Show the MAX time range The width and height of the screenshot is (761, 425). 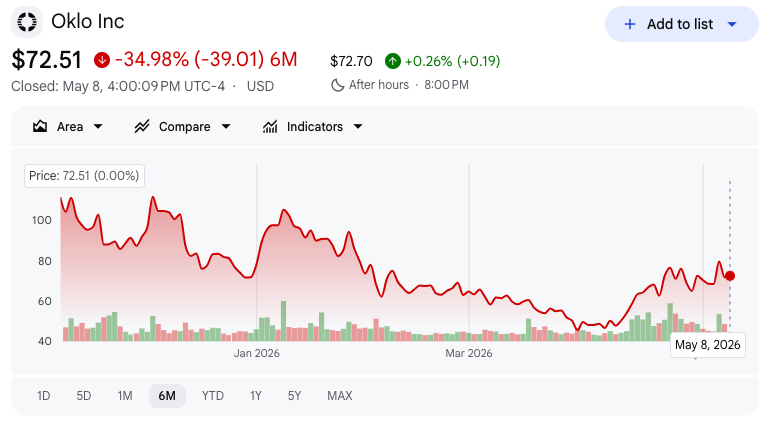340,396
